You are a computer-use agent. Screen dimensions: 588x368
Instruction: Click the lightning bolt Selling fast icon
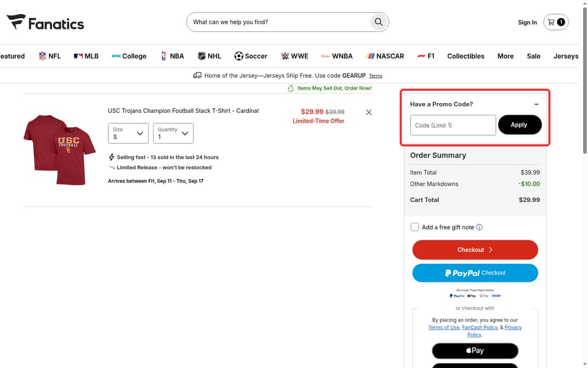(111, 157)
